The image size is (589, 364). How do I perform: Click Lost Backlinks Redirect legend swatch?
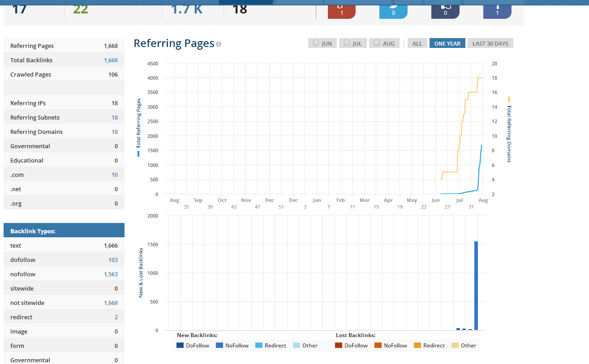417,345
